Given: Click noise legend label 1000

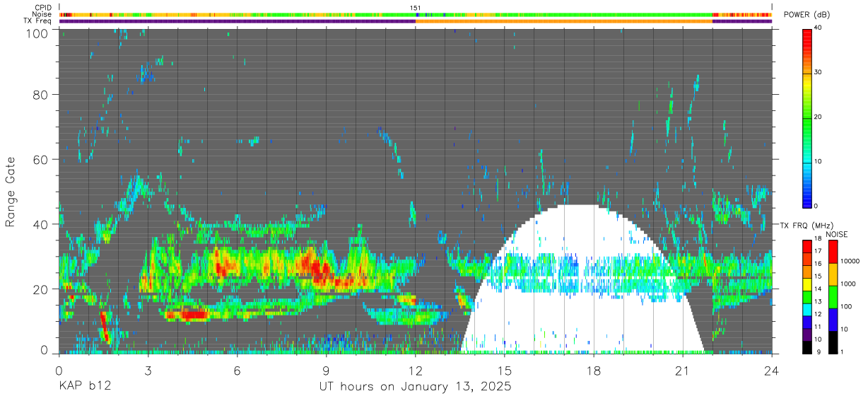Looking at the screenshot, I should tap(847, 284).
